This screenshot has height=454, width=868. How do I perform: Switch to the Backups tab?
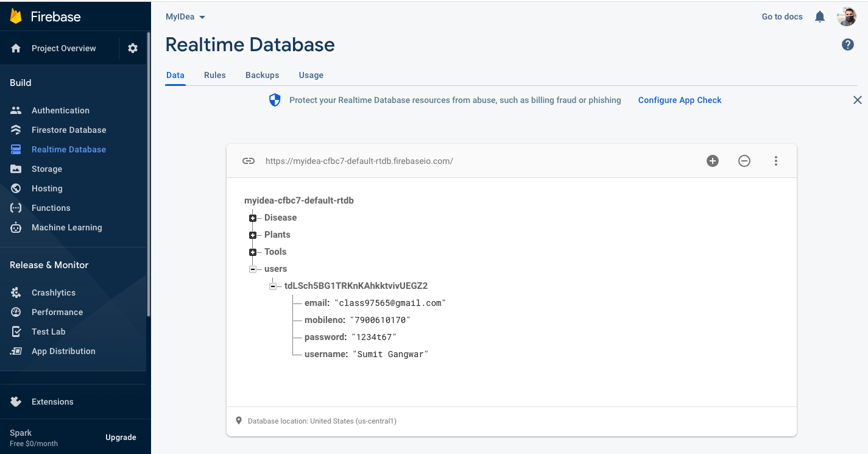click(x=263, y=75)
